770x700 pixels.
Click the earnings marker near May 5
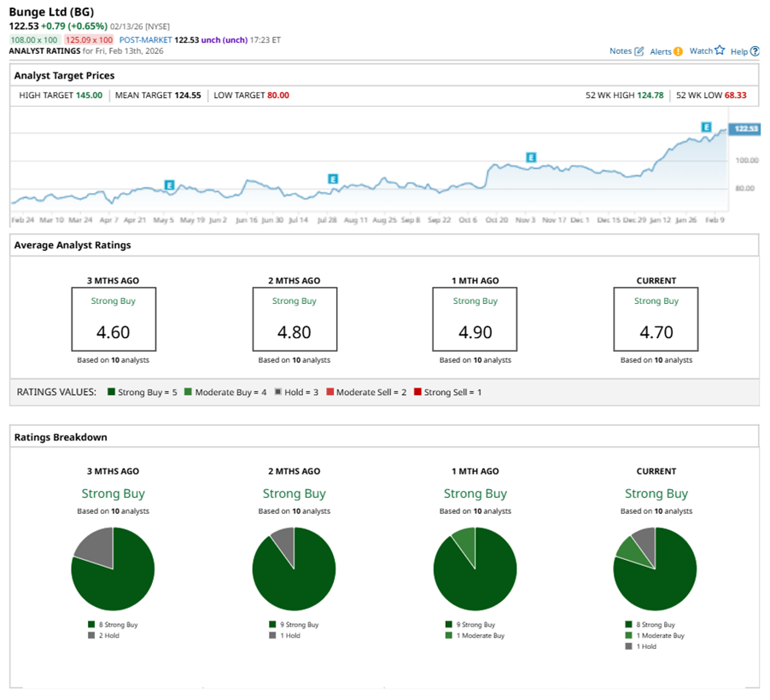click(170, 184)
